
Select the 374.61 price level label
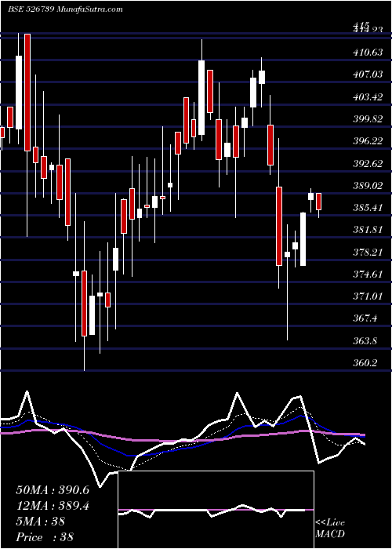click(x=367, y=274)
